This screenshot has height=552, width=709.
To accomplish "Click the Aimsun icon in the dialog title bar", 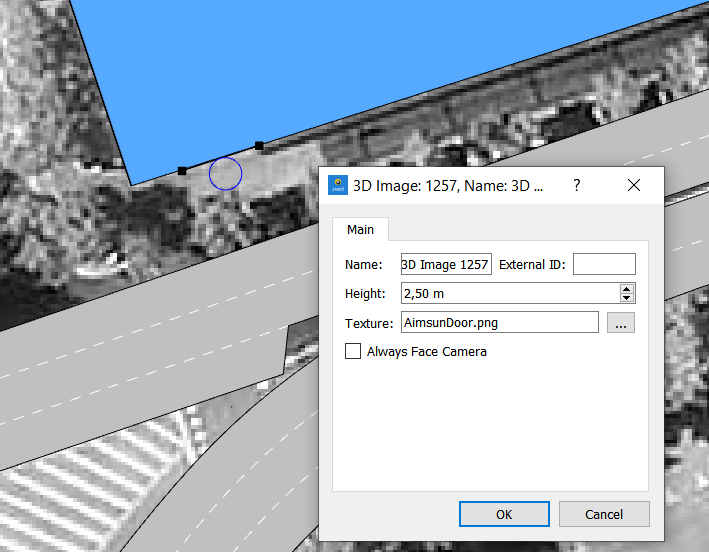I will [x=338, y=185].
